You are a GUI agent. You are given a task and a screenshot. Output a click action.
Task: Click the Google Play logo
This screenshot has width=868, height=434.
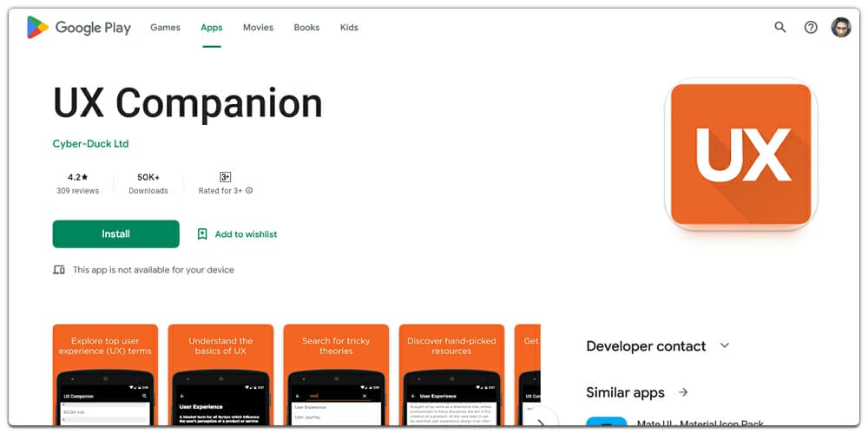(79, 27)
